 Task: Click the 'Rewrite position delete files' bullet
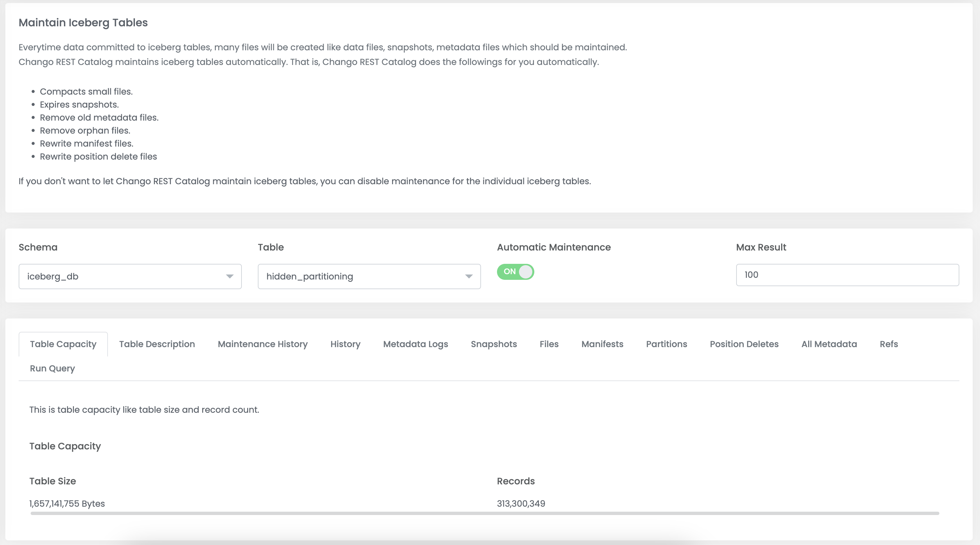point(99,157)
